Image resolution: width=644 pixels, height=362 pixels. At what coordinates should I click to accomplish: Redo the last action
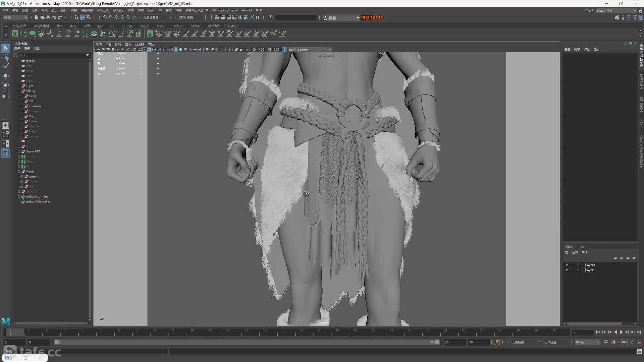pos(60,17)
